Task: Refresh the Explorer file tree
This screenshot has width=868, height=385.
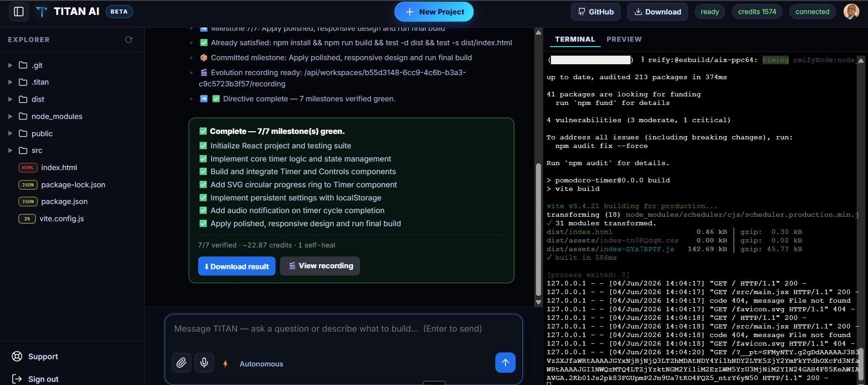Action: 129,40
